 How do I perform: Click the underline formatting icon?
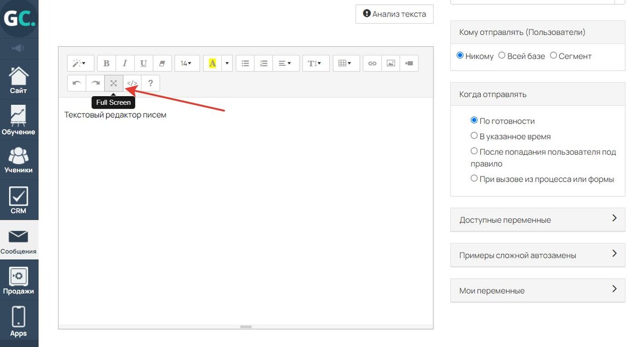tap(143, 63)
